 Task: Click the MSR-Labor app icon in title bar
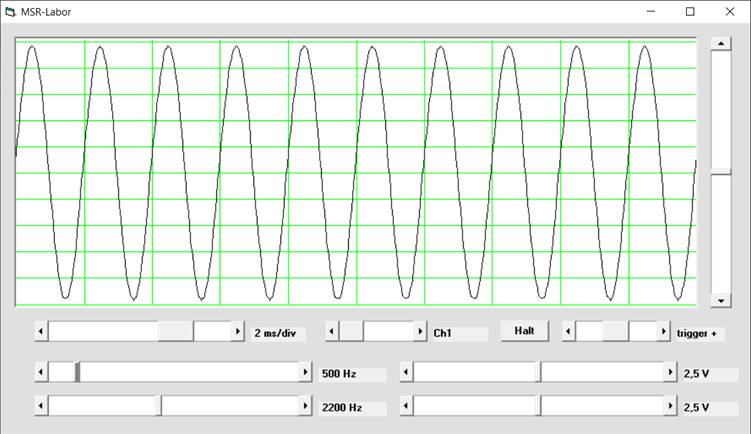tap(11, 12)
